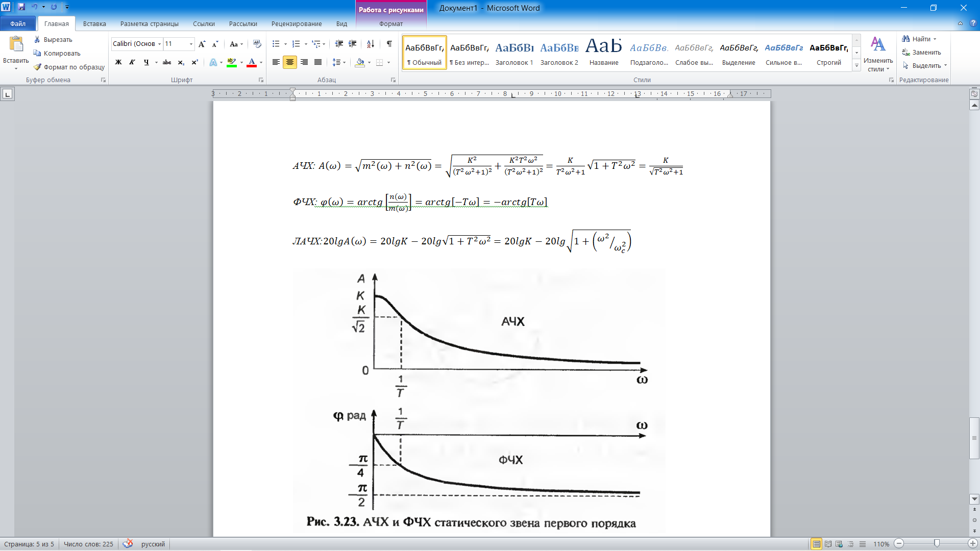Click the spell check icon in status bar
The height and width of the screenshot is (551, 980).
128,544
